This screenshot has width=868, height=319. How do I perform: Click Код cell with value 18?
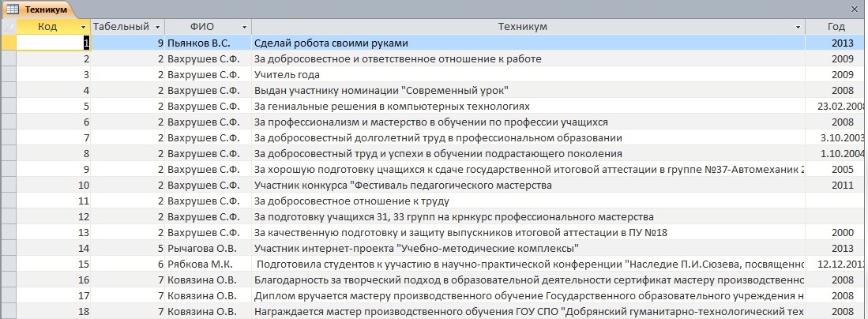pos(54,312)
